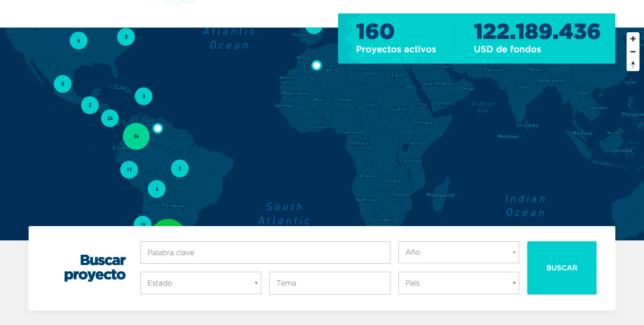The width and height of the screenshot is (644, 325).
Task: Open the cluster marker labeled 11
Action: tap(129, 170)
